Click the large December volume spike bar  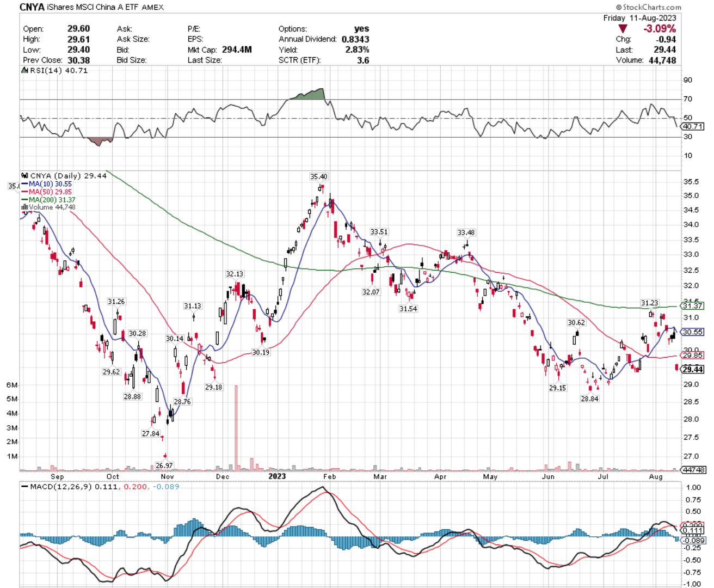coord(236,427)
